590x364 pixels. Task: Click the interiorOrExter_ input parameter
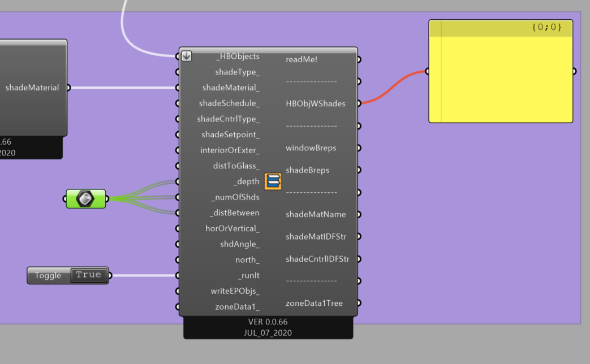click(x=230, y=150)
